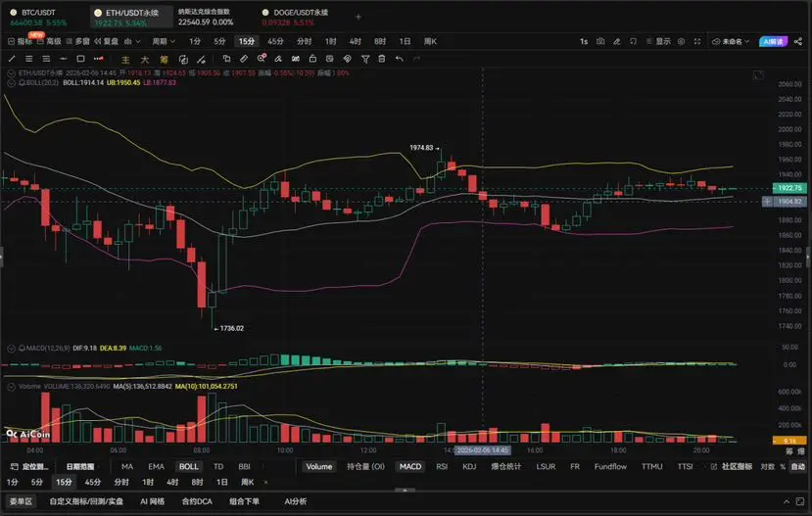Click the 定位到 locate button

(30, 466)
